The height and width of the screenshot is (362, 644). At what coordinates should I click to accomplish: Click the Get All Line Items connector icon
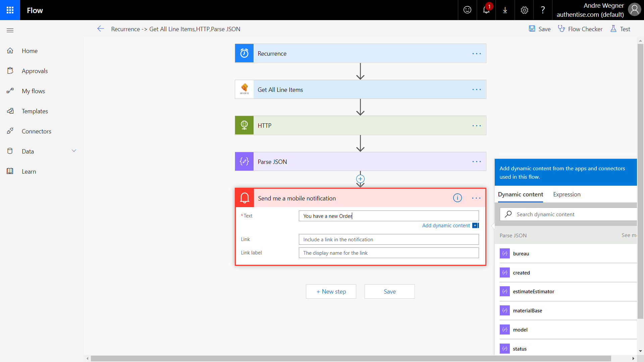244,89
